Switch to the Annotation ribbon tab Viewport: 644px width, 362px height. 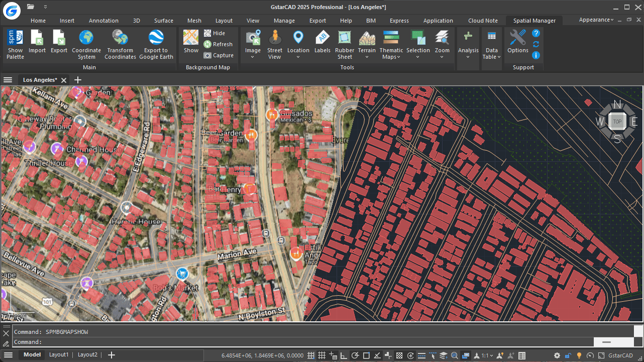coord(103,21)
